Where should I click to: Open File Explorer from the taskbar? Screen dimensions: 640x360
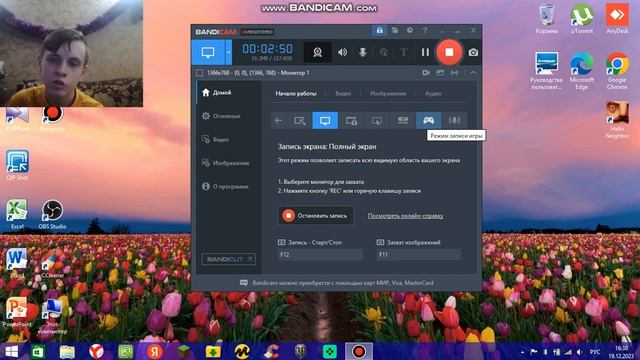(67, 351)
